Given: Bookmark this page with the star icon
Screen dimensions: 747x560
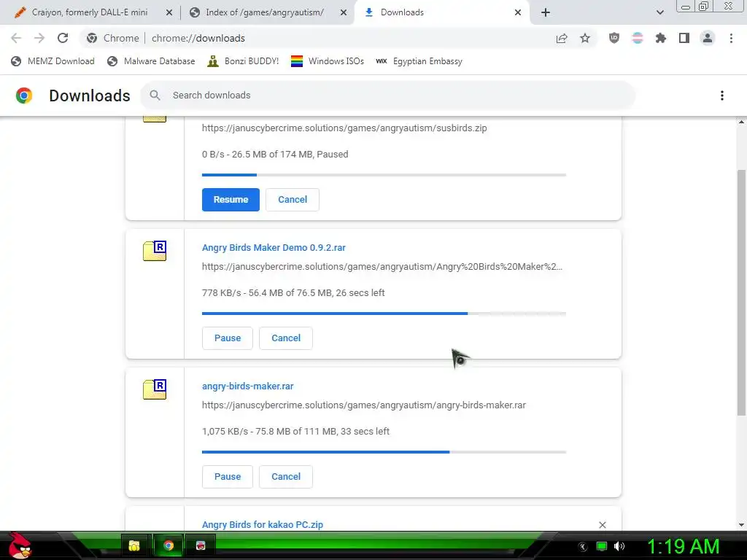Looking at the screenshot, I should [585, 38].
